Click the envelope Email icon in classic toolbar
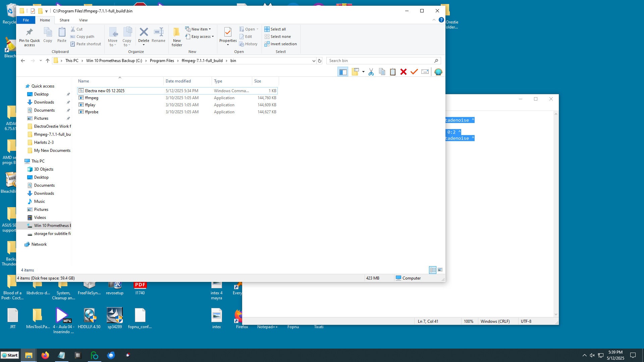The height and width of the screenshot is (362, 644). pos(425,72)
